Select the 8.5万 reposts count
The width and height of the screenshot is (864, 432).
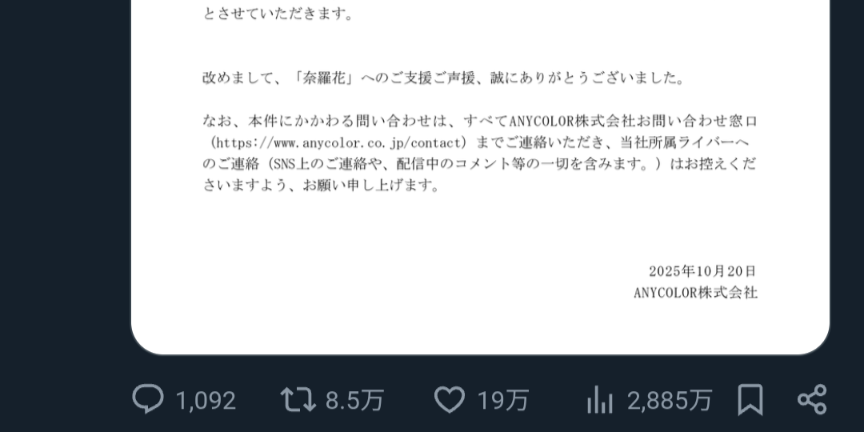[354, 401]
